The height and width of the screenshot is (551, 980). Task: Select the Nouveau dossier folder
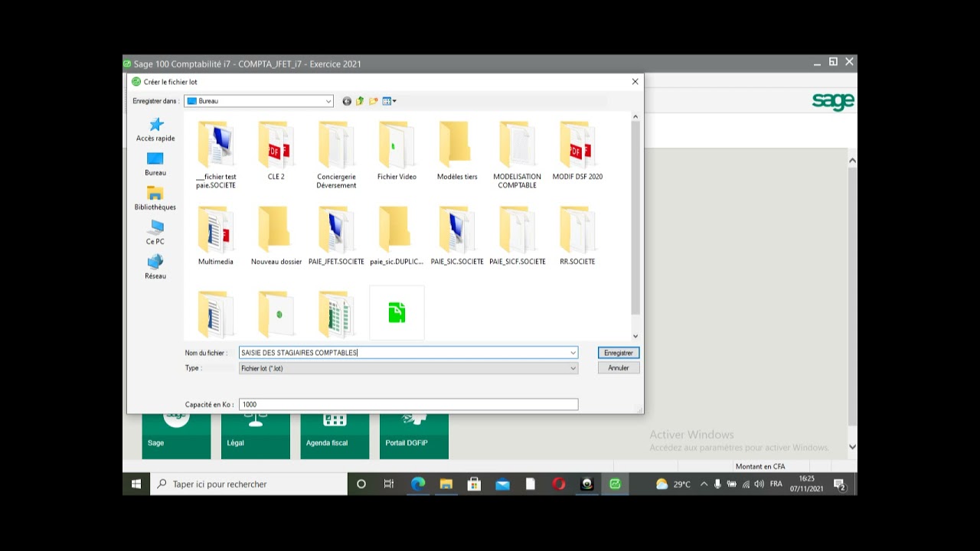(276, 236)
